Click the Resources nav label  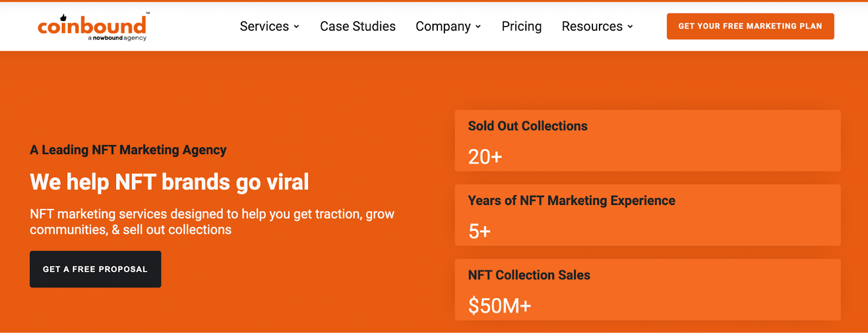point(592,26)
